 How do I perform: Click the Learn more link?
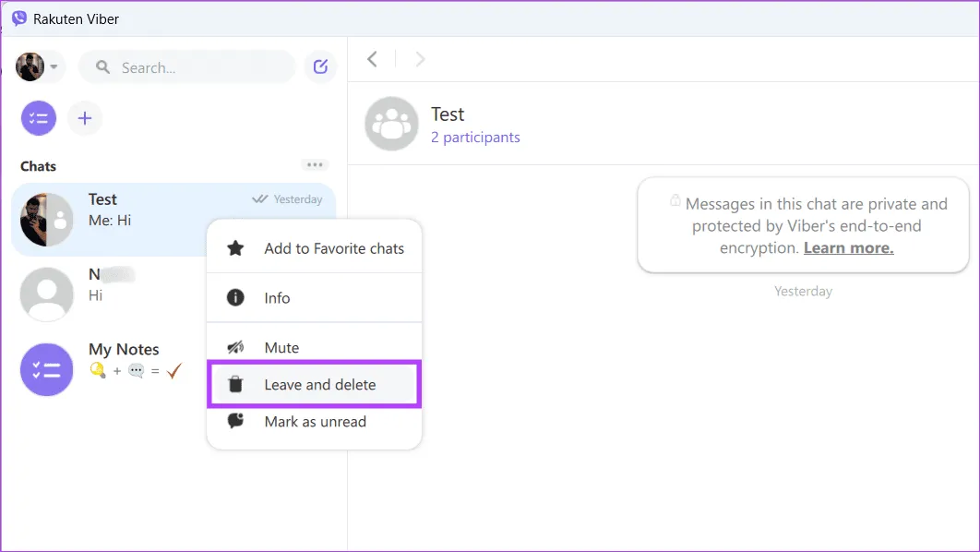pyautogui.click(x=848, y=248)
